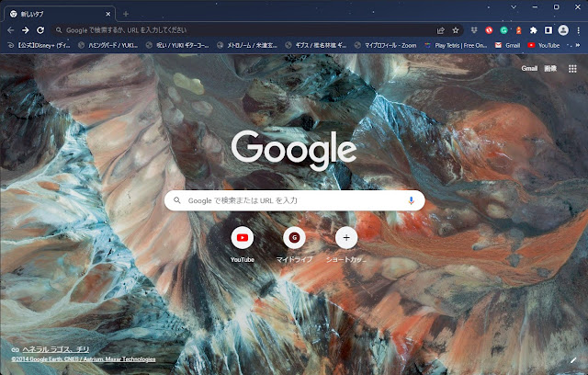Click the Google Earth attribution link
Image resolution: width=588 pixels, height=375 pixels.
[x=84, y=359]
